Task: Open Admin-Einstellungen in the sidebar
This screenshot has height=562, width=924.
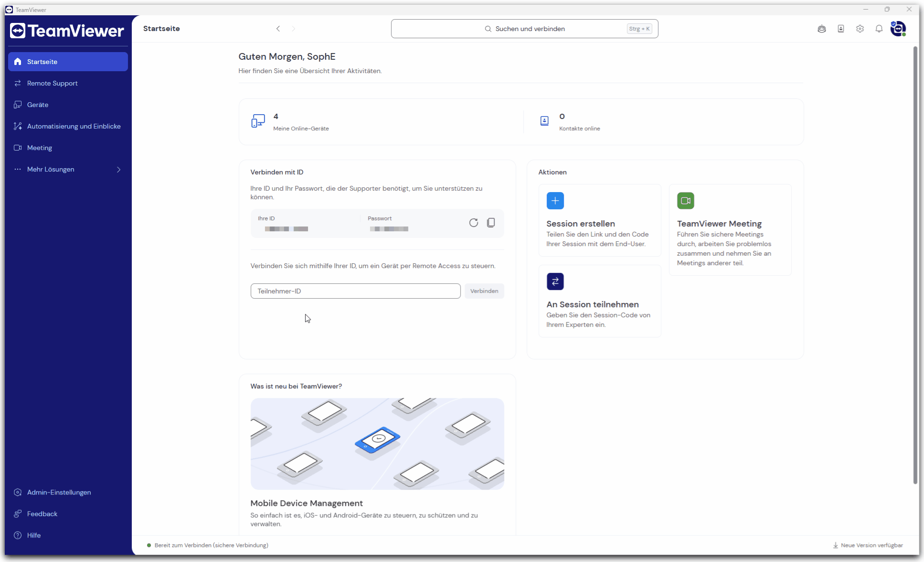Action: pos(68,492)
